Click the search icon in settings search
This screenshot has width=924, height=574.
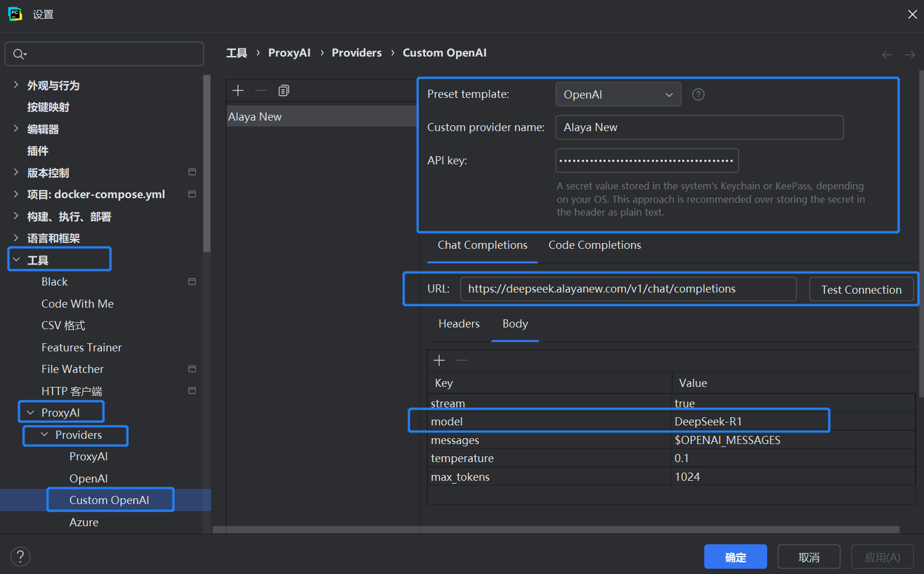tap(19, 54)
